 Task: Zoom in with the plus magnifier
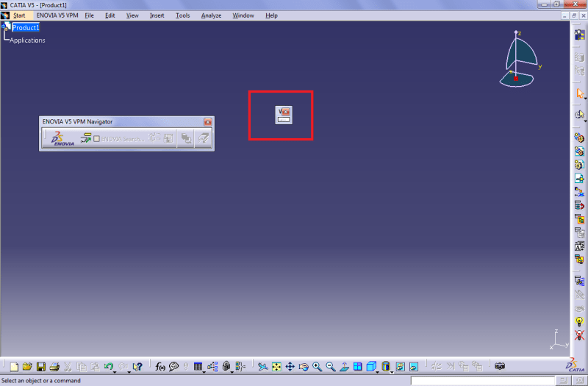pyautogui.click(x=318, y=366)
